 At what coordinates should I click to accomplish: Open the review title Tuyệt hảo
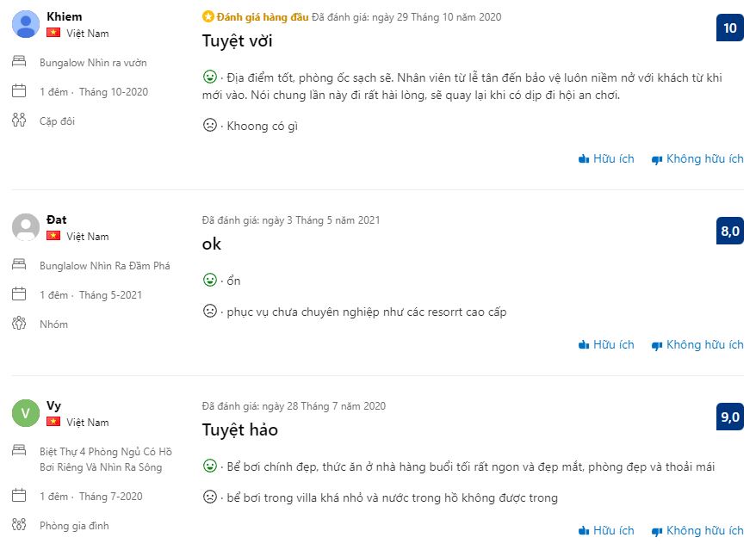[x=240, y=429]
